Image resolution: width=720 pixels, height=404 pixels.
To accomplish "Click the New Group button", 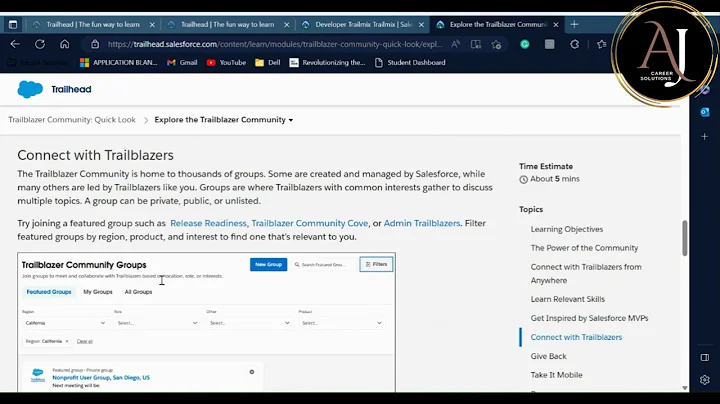I will click(x=269, y=264).
